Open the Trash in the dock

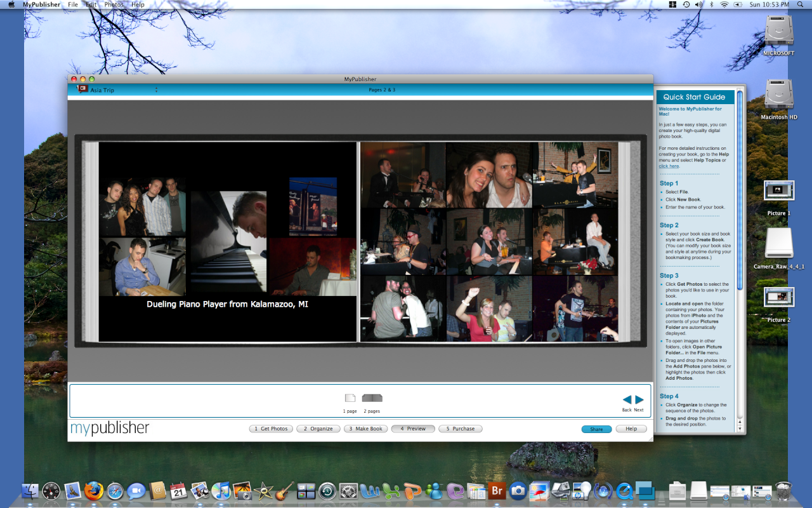[x=783, y=490]
